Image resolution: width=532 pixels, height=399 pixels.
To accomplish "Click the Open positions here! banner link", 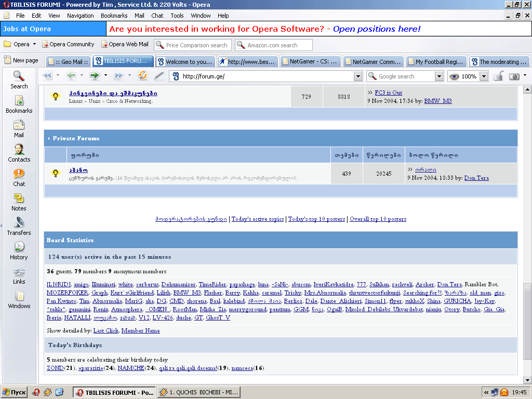I will 377,29.
